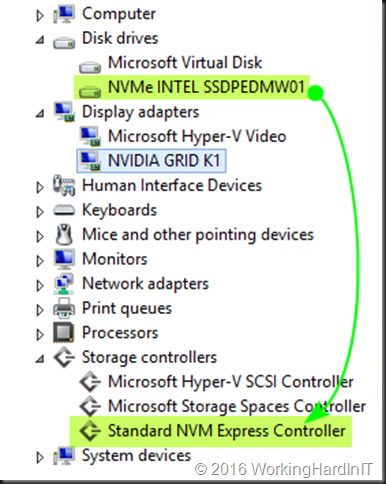Select Microsoft Storage Spaces Controller entry
The width and height of the screenshot is (386, 484).
pyautogui.click(x=237, y=406)
